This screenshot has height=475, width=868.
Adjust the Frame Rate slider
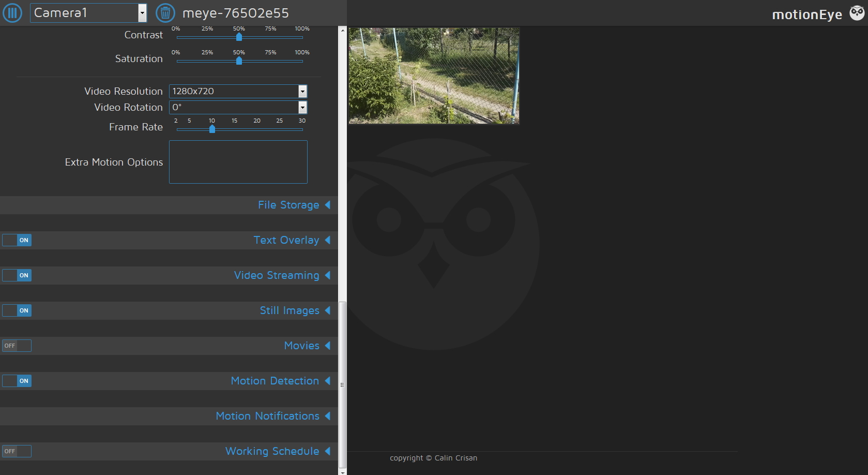tap(212, 129)
